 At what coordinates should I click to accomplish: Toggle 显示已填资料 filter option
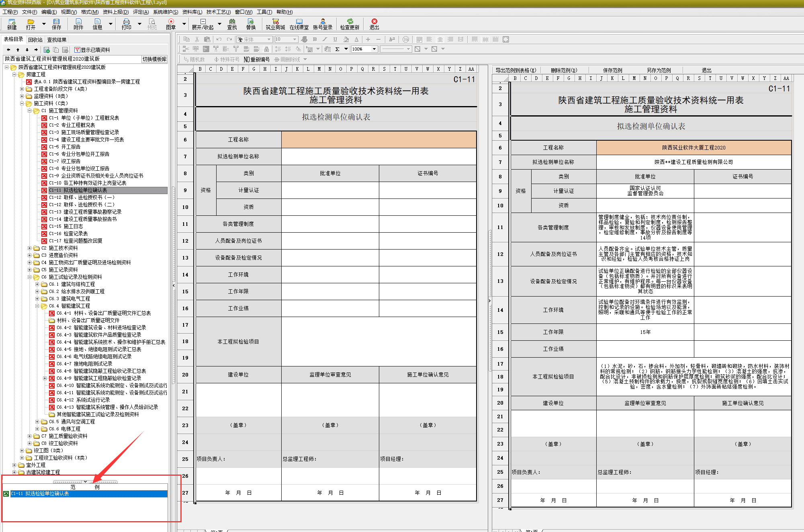[x=92, y=50]
